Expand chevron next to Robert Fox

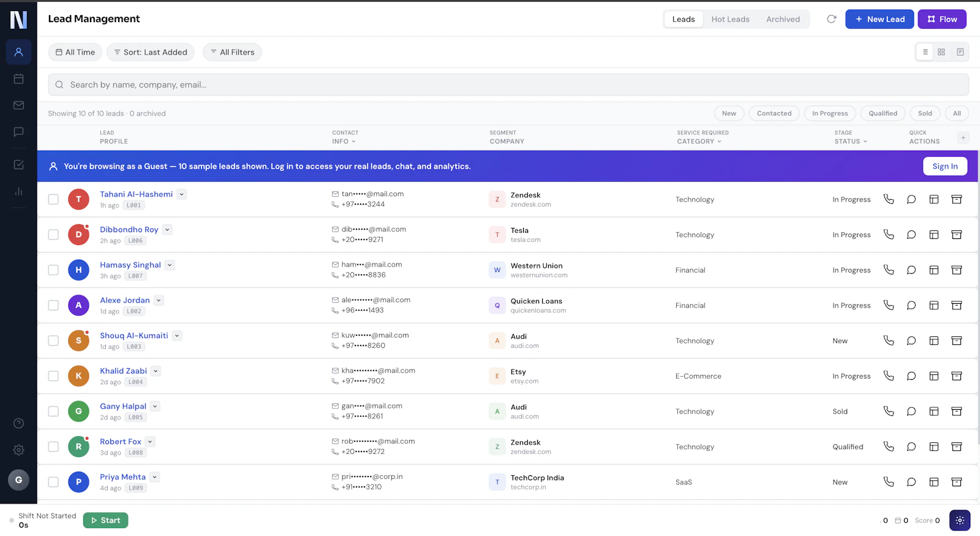coord(150,442)
